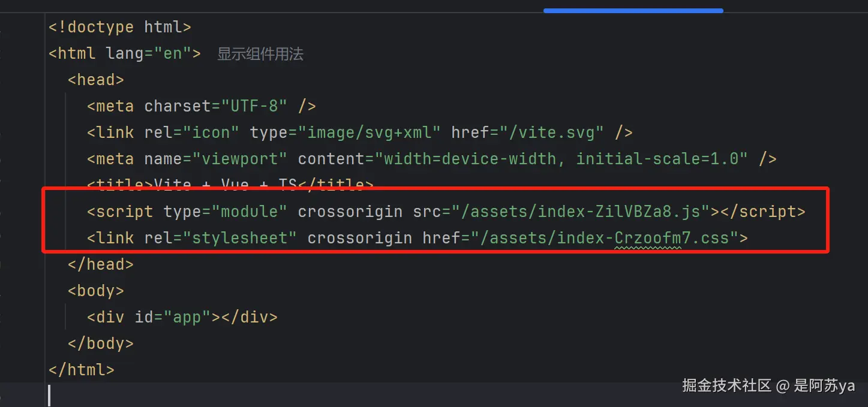Click "width=device-width, initial-scale=1.0" content value

561,159
